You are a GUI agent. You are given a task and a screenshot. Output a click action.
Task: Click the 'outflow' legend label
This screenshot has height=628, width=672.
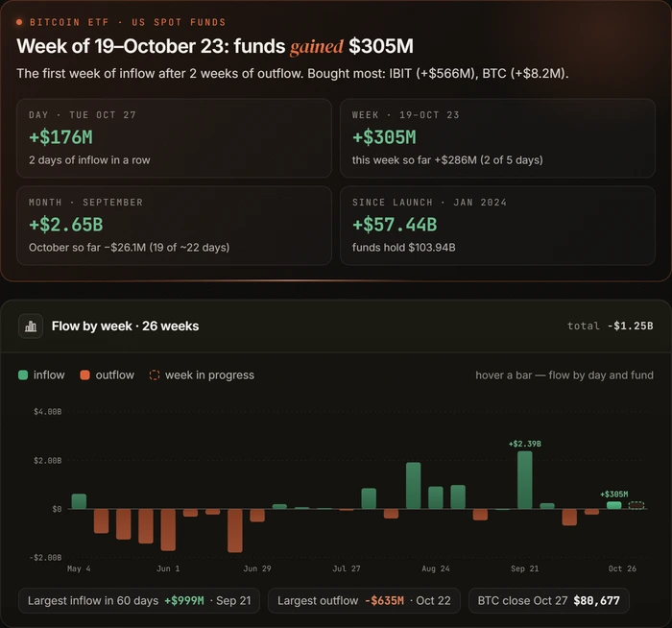click(115, 375)
